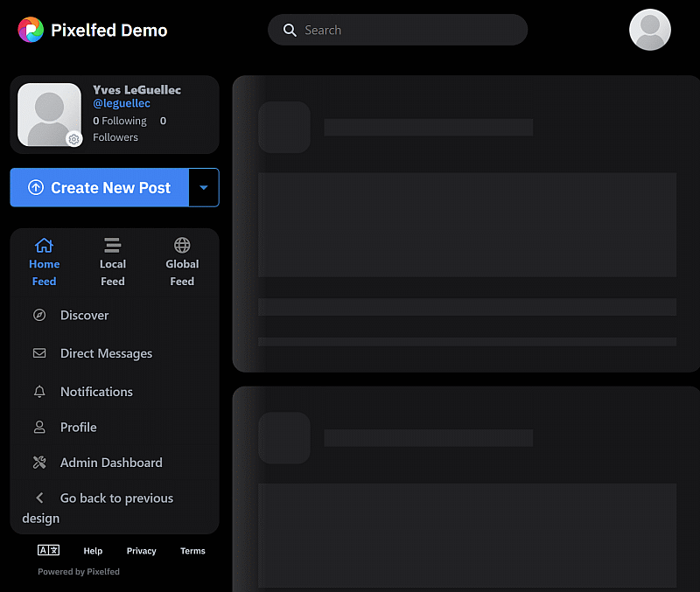This screenshot has width=700, height=592.
Task: Open the language selector icon
Action: tap(49, 551)
